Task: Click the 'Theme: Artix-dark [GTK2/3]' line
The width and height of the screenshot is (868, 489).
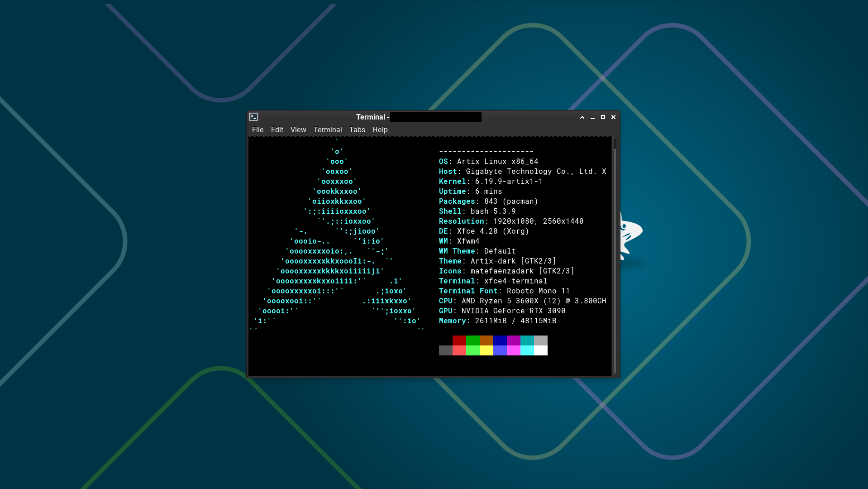Action: point(498,261)
